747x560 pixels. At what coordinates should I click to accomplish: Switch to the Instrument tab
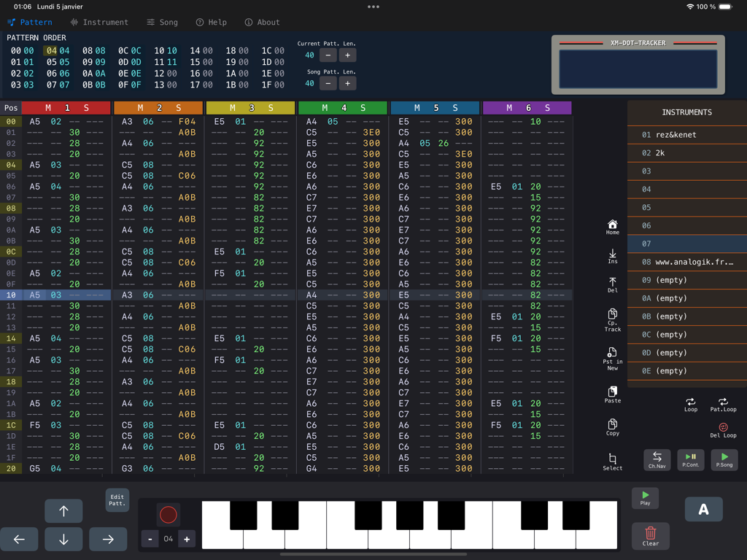(99, 22)
